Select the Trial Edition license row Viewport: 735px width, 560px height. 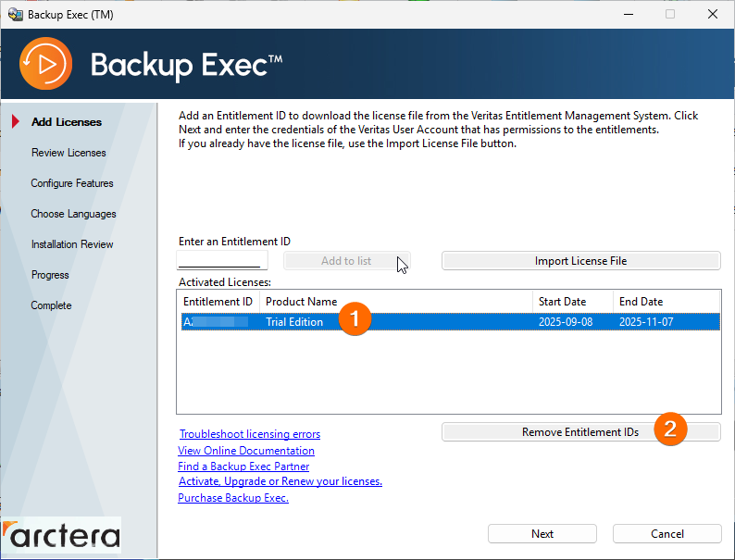[x=451, y=322]
